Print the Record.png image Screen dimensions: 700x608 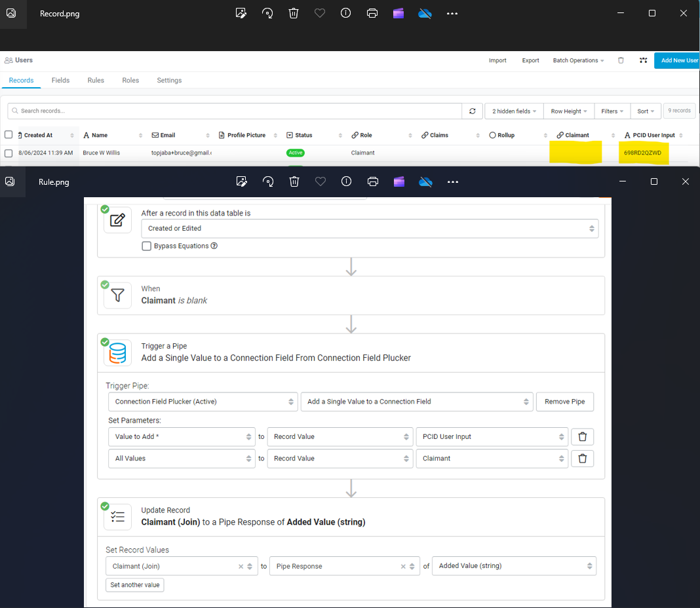[x=372, y=13]
